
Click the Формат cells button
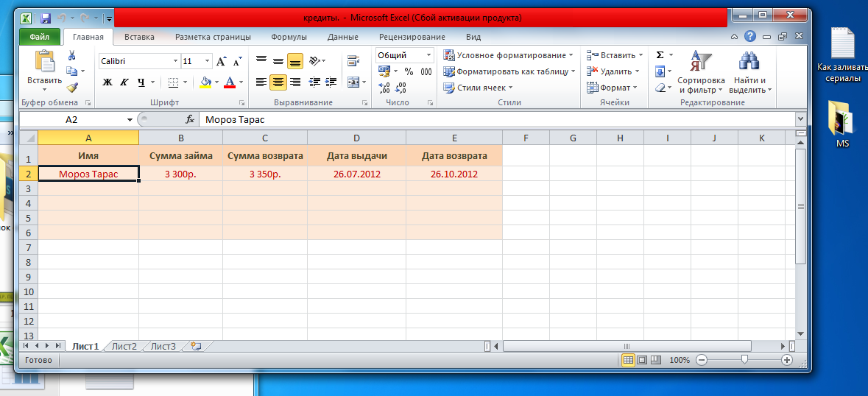pos(612,88)
